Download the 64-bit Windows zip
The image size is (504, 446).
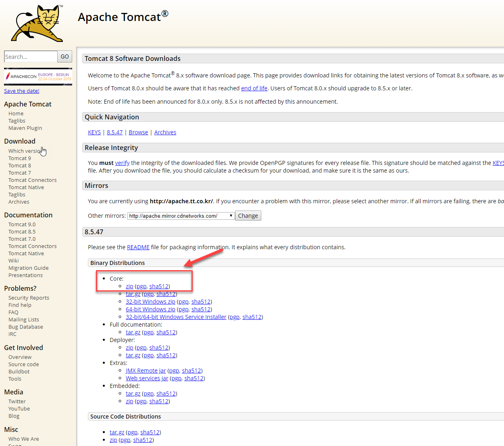click(150, 309)
